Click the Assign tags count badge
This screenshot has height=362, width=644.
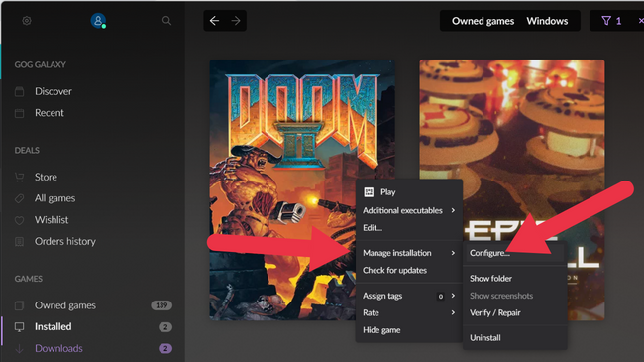[x=440, y=296]
